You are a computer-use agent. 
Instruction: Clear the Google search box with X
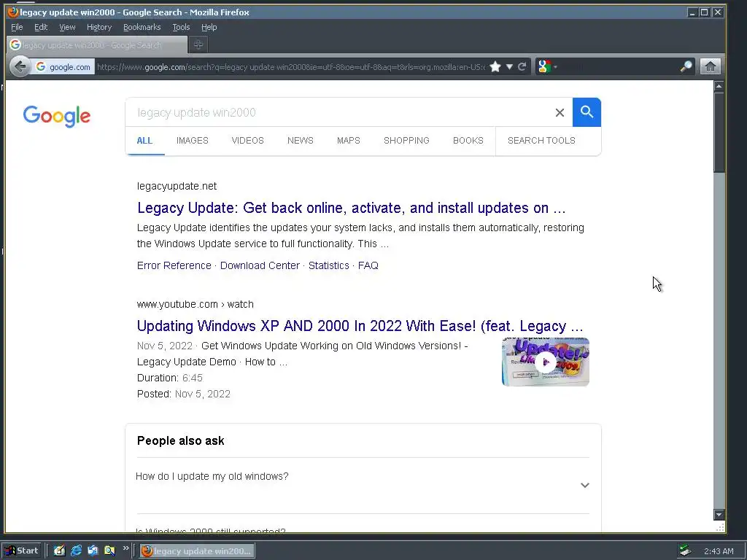560,112
